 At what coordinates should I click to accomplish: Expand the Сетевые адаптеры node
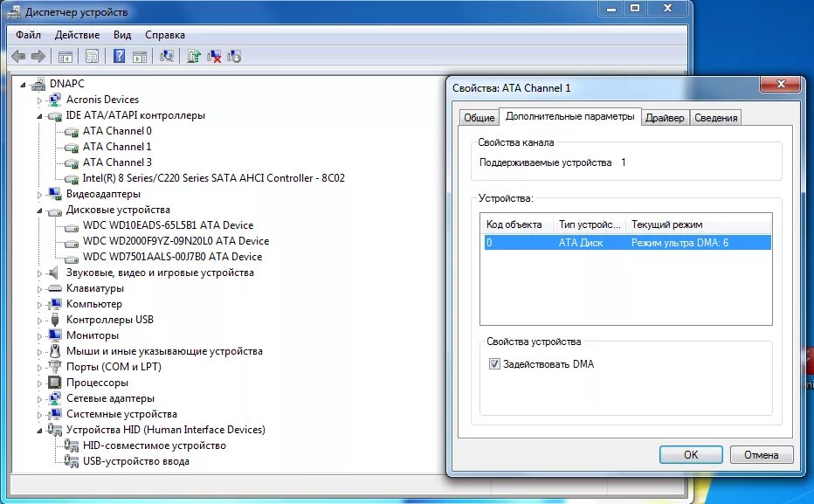click(39, 399)
